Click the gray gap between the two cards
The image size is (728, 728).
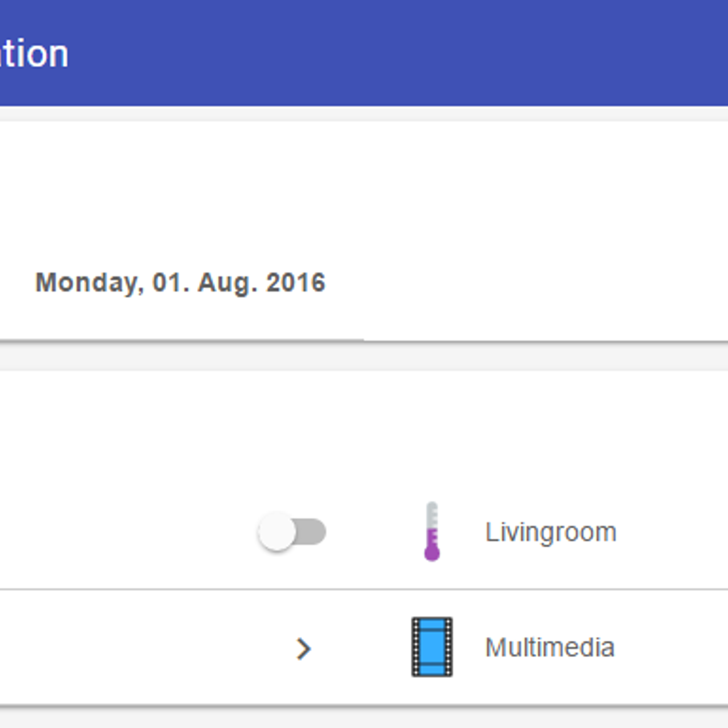click(x=364, y=358)
